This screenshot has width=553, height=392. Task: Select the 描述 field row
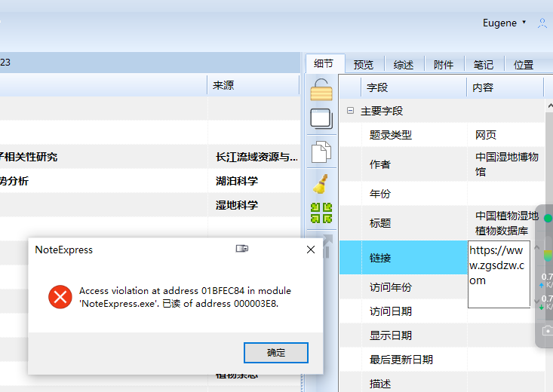click(442, 383)
